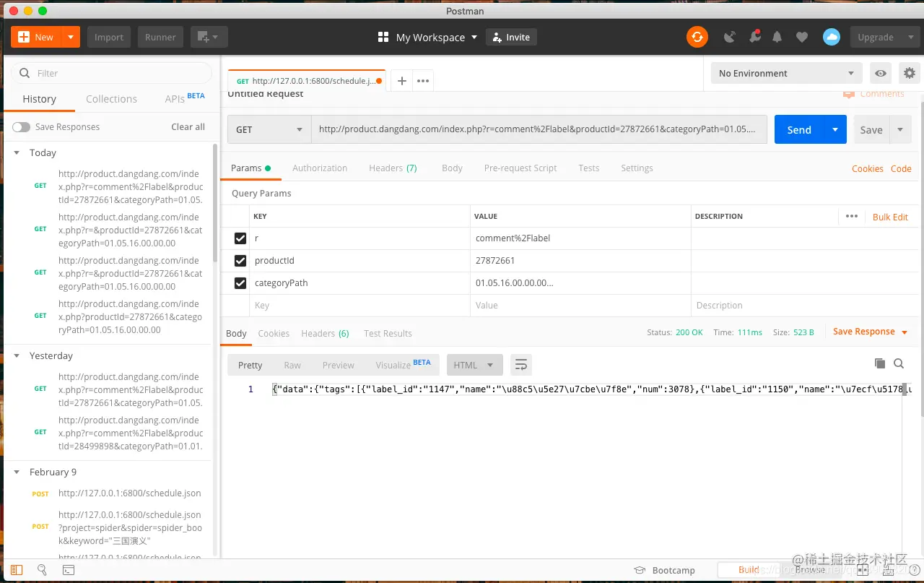Collapse the Yesterday history group
The image size is (924, 583).
(x=17, y=355)
